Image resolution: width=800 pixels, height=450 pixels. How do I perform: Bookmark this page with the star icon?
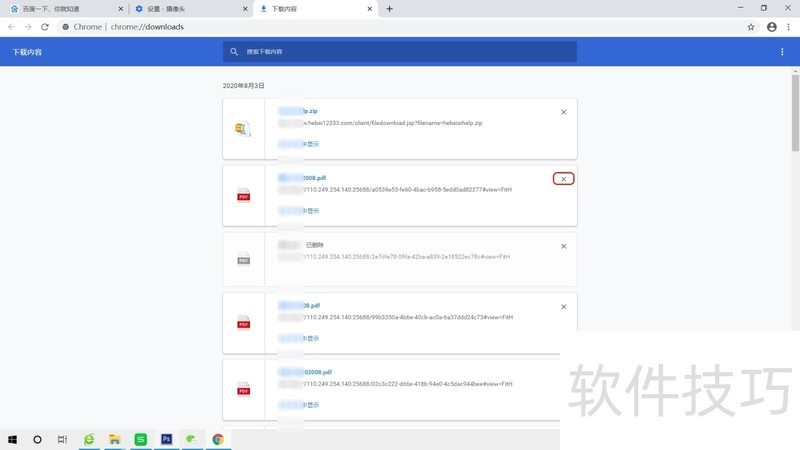(x=751, y=27)
